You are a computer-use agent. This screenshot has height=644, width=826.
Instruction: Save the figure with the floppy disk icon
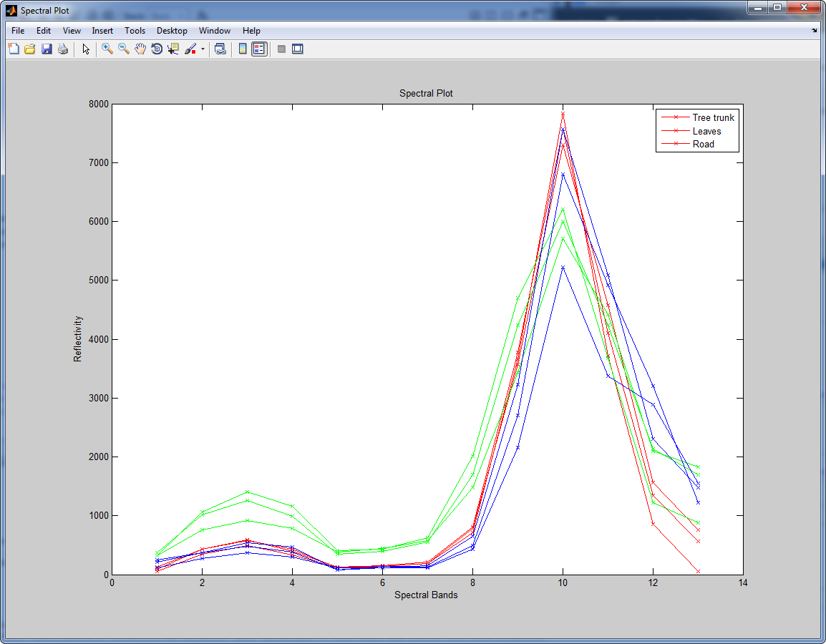[47, 49]
